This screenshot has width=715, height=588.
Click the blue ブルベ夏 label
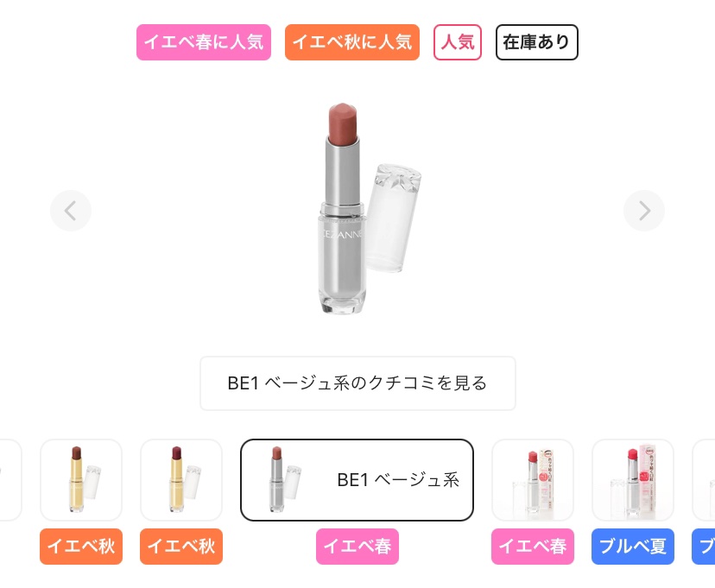click(633, 547)
